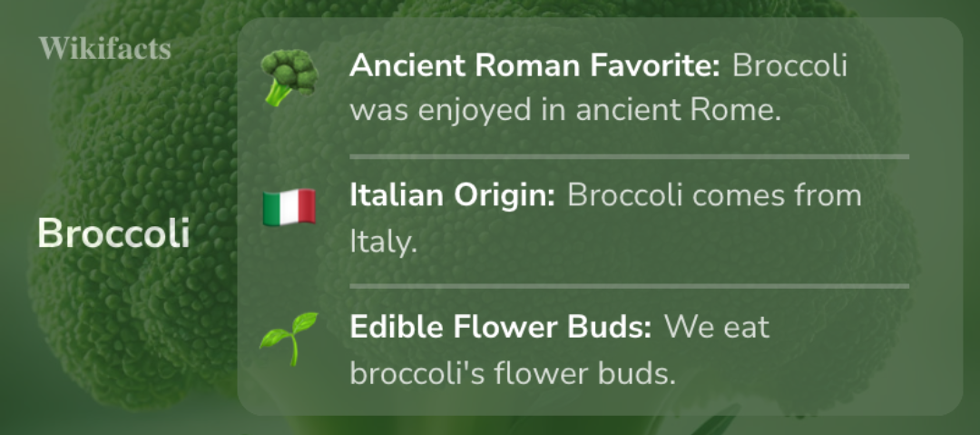Click the Italian flag icon
The width and height of the screenshot is (980, 435).
(x=289, y=206)
